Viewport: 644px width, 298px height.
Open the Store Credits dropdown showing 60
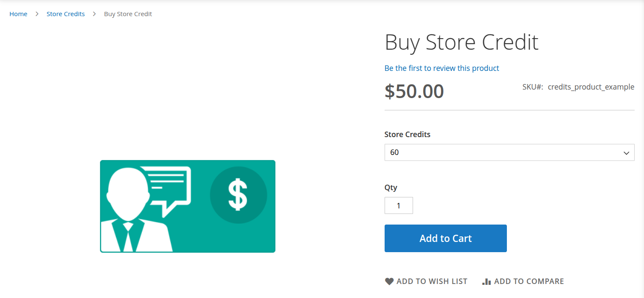tap(509, 152)
